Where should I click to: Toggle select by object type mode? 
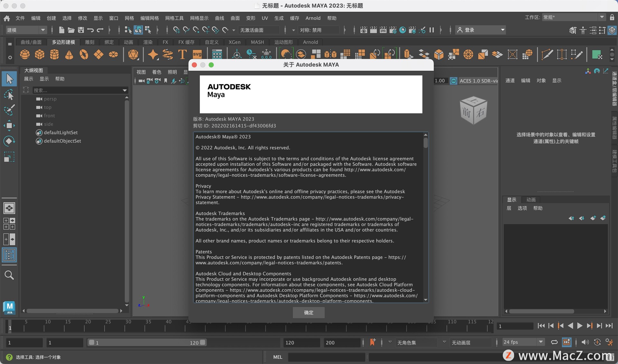point(138,30)
